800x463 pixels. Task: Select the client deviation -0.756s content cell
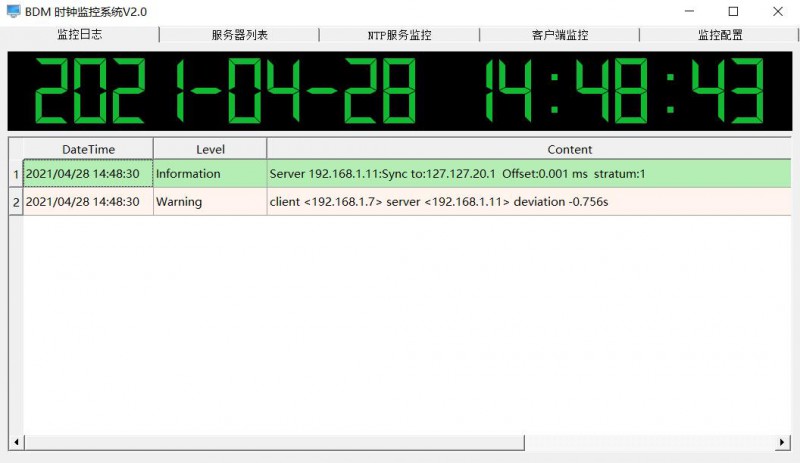coord(529,202)
